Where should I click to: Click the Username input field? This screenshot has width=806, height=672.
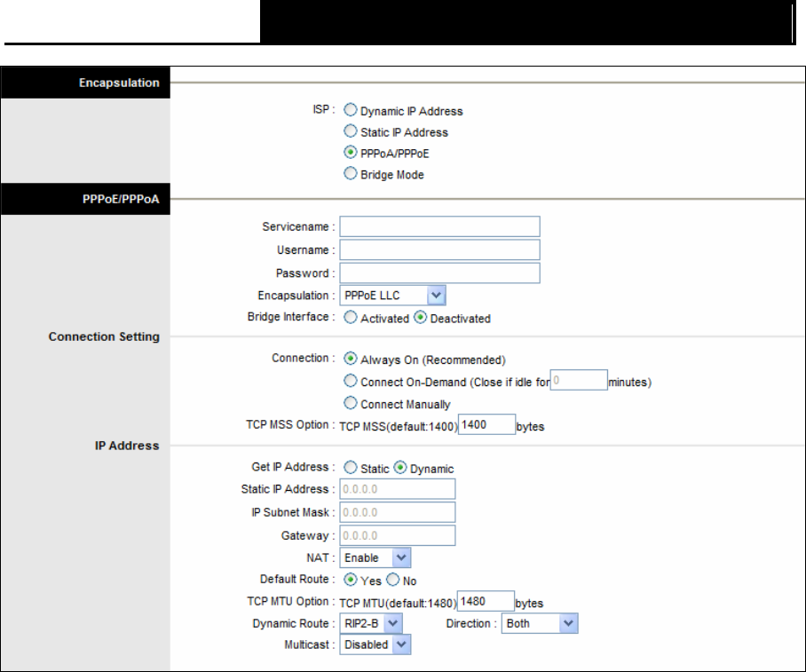click(439, 249)
